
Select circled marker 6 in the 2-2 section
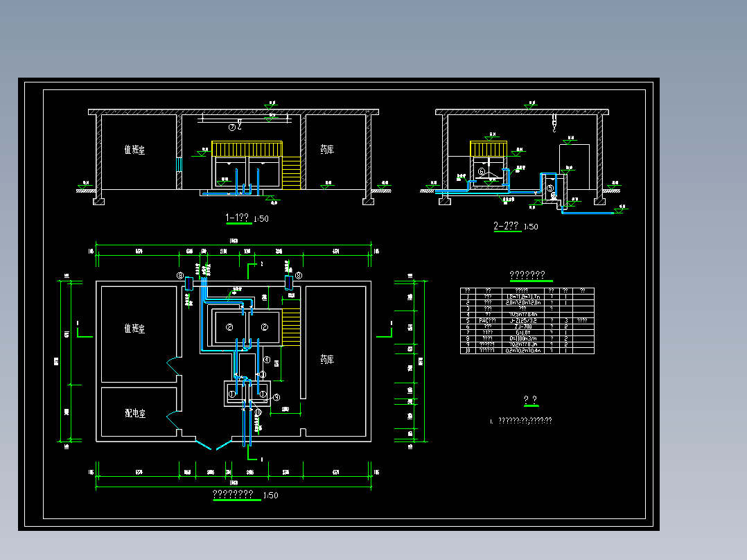pos(482,172)
